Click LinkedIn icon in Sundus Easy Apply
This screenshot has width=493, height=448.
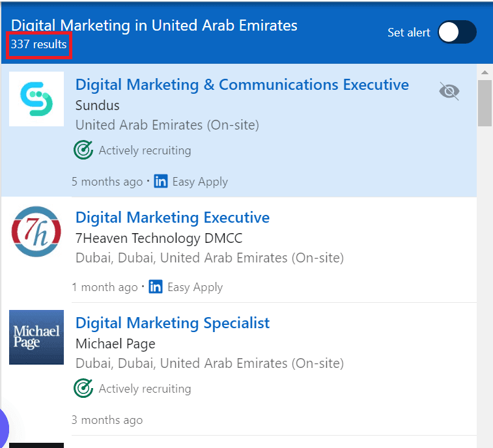(161, 181)
